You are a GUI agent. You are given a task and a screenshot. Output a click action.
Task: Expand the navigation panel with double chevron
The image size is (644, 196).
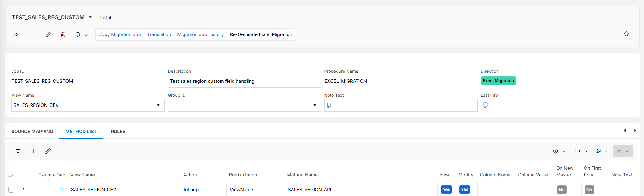[x=16, y=34]
